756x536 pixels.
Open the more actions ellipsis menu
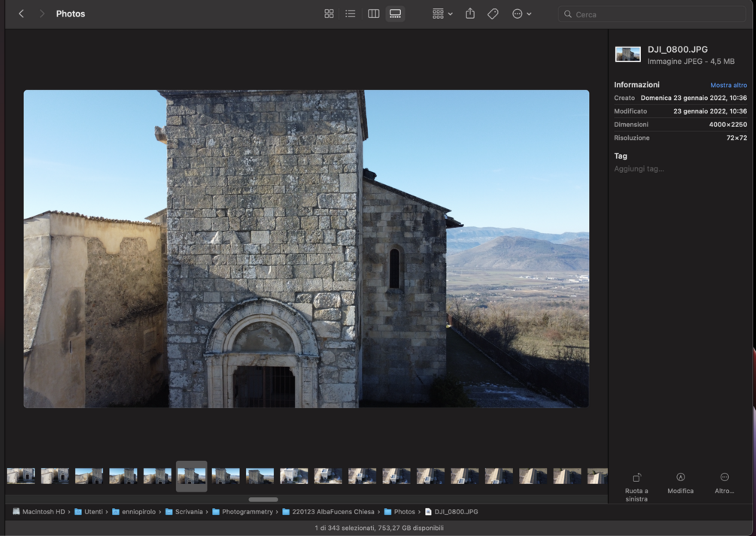522,14
